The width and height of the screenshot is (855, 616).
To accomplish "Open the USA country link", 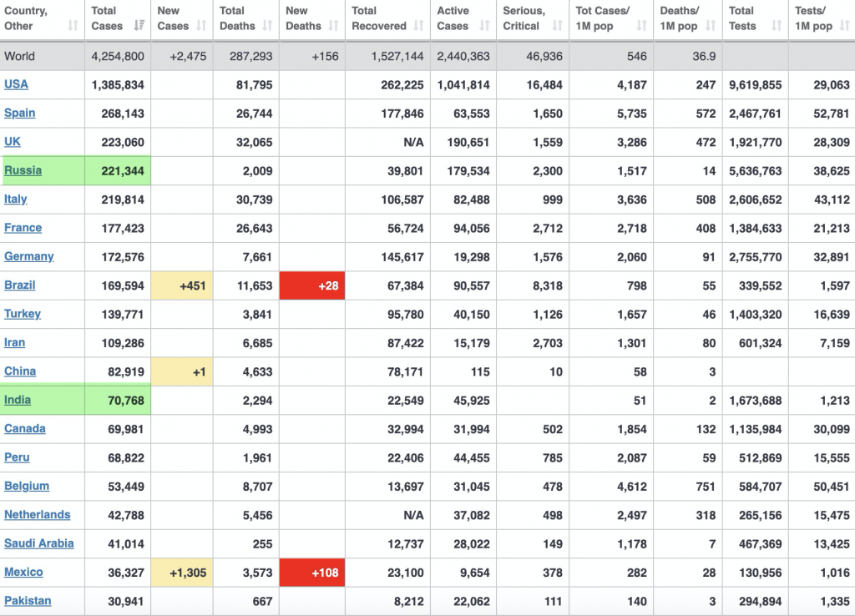I will tap(16, 84).
